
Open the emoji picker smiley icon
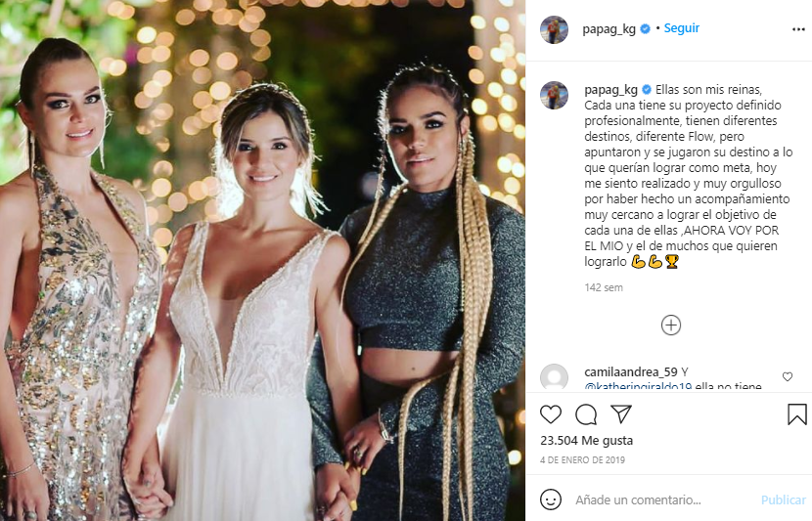point(551,499)
